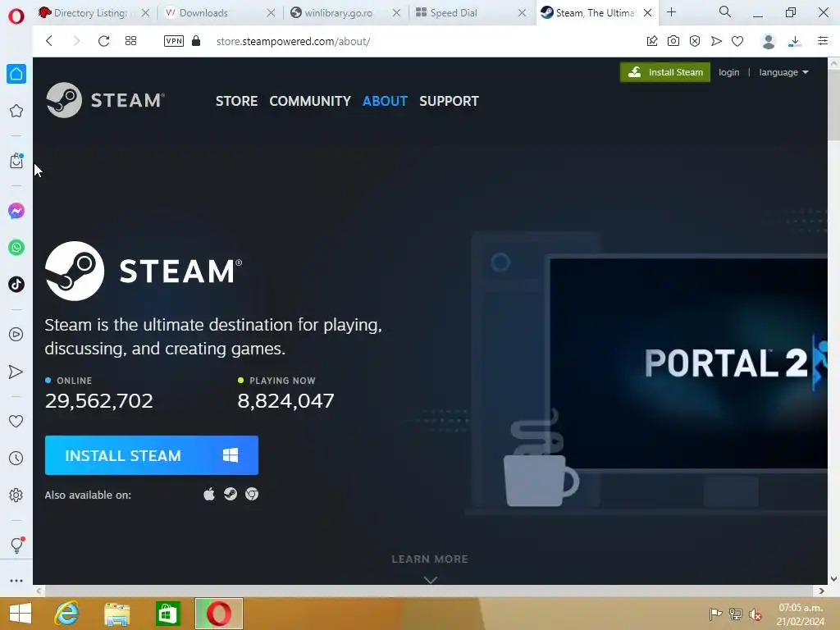
Task: Open Settings gear in Opera sidebar
Action: click(x=16, y=495)
